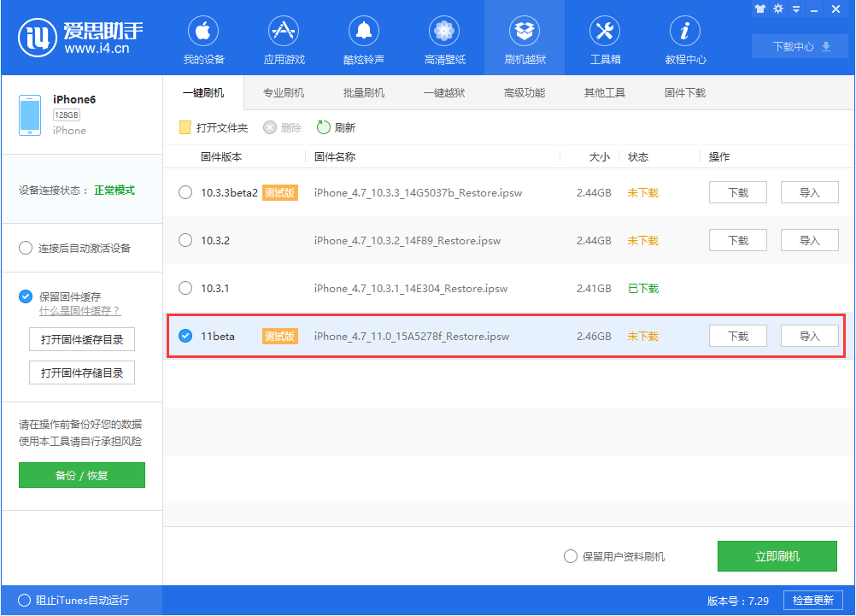Switch to 高级功能 tab
The image size is (856, 616).
pos(524,93)
